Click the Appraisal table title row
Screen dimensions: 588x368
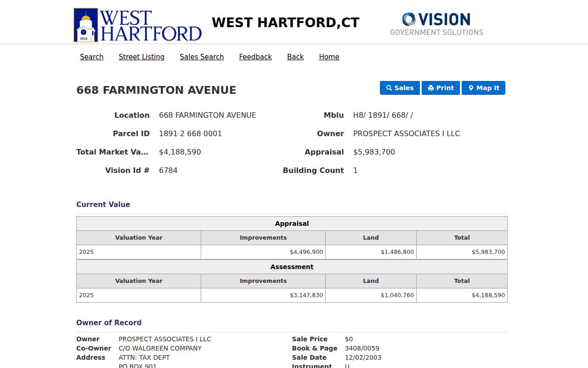[292, 224]
